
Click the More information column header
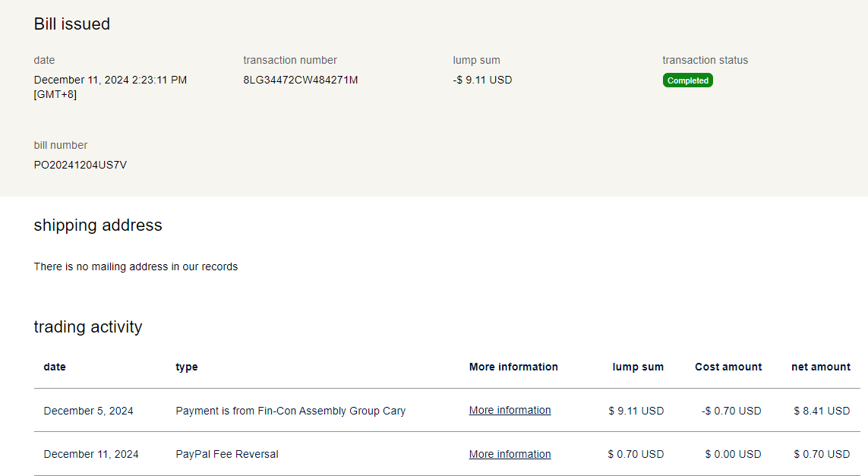[x=513, y=367]
